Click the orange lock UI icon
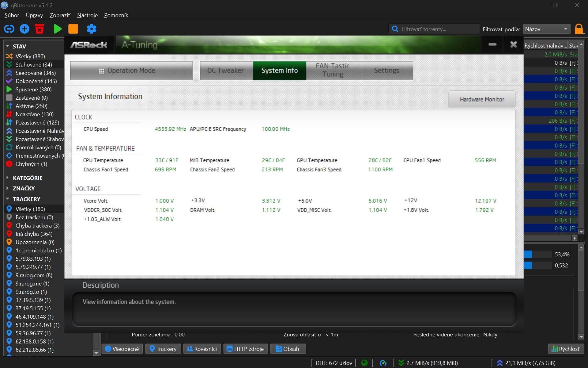Image resolution: width=588 pixels, height=368 pixels. coord(579,29)
